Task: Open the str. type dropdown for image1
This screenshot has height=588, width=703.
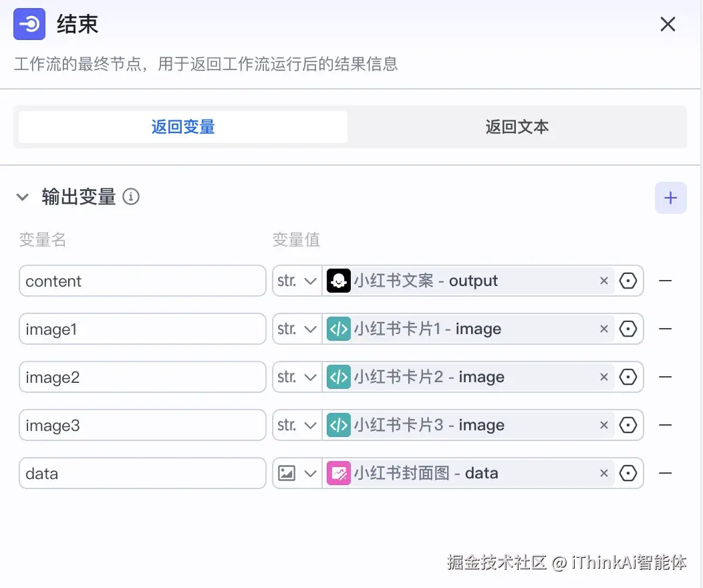Action: (x=296, y=329)
